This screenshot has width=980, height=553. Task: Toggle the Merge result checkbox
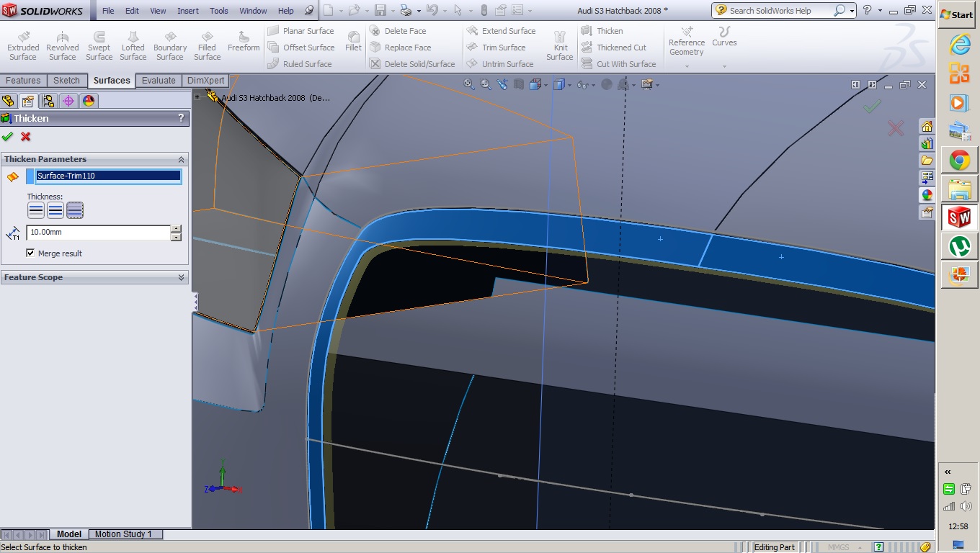point(30,253)
